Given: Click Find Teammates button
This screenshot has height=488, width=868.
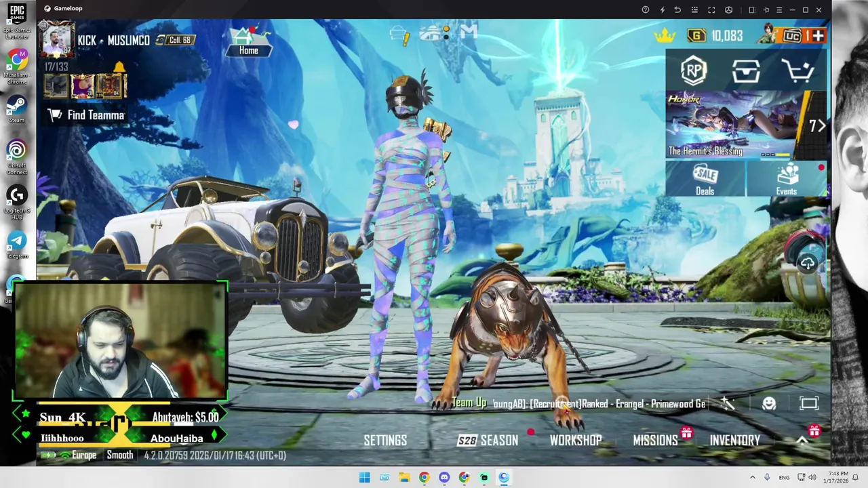Looking at the screenshot, I should click(x=86, y=115).
